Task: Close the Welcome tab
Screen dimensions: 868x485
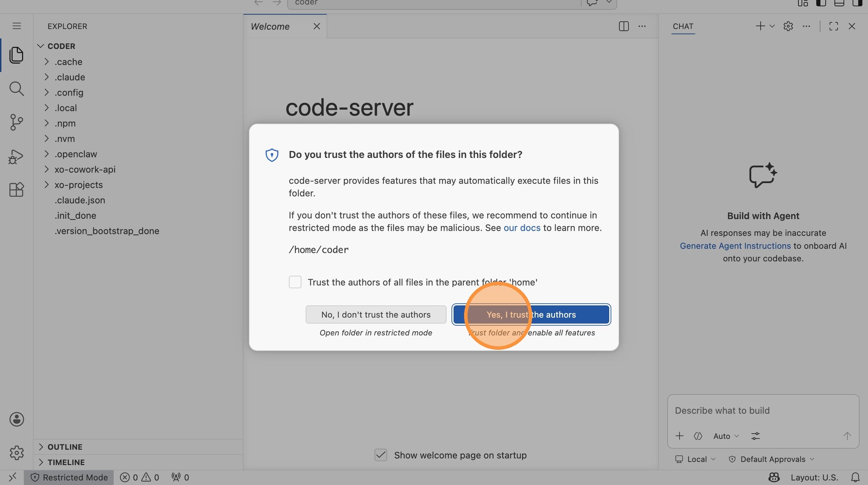Action: coord(316,26)
